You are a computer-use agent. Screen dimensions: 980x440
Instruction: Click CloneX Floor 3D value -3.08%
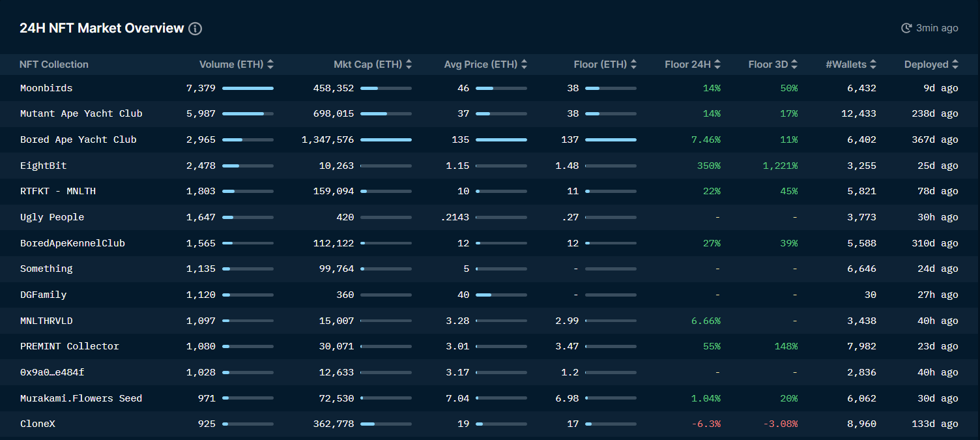781,424
